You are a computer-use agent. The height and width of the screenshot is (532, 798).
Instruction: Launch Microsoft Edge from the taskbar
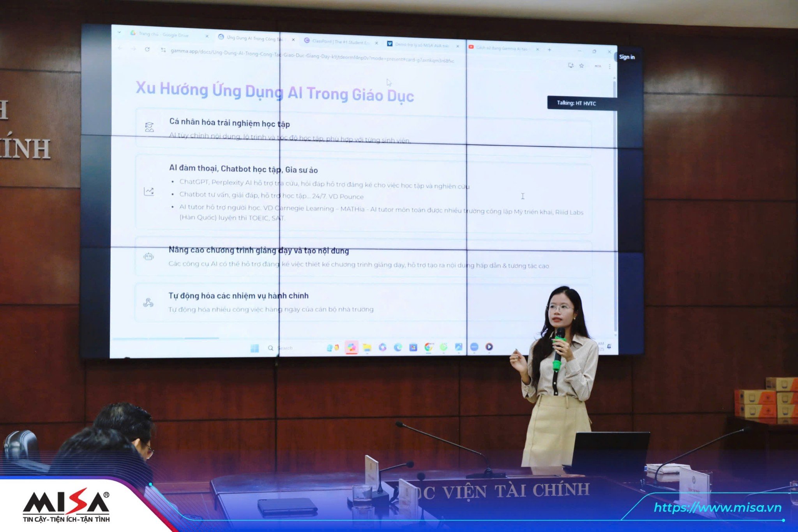click(398, 347)
